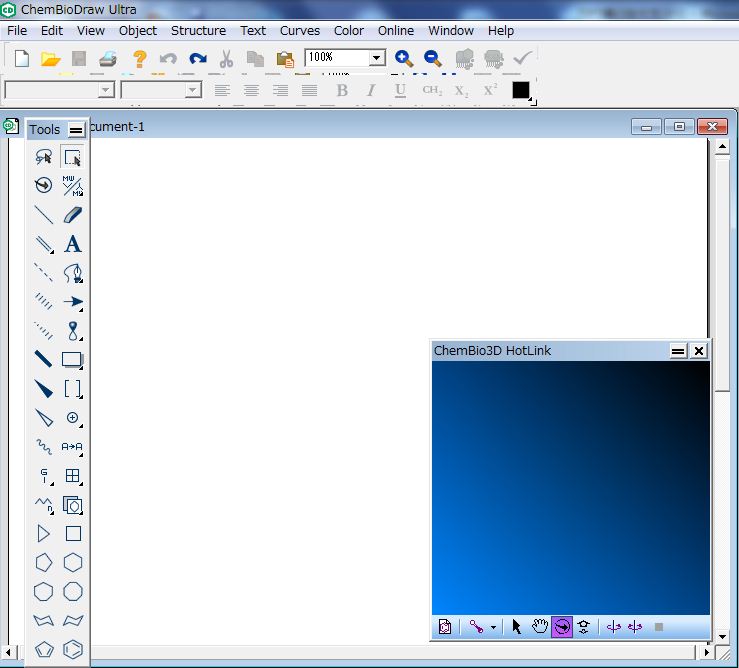
Task: Open the Color menu
Action: point(349,31)
